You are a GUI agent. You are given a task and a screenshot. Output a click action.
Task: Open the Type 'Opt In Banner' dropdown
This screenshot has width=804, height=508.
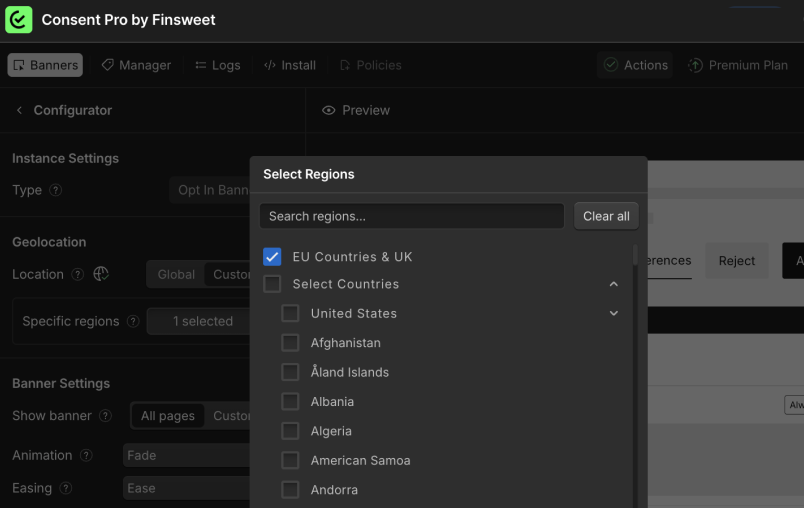tap(210, 190)
